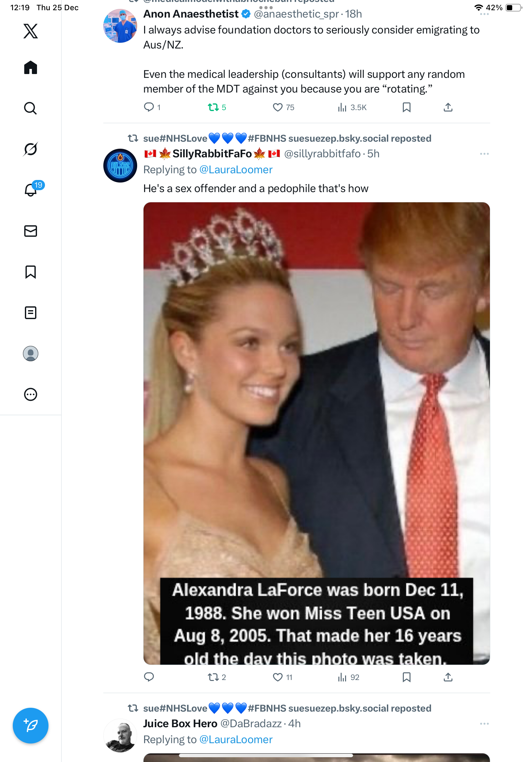Undo repost on Anon Anaesthetist post
This screenshot has height=762, width=532.
click(x=213, y=108)
